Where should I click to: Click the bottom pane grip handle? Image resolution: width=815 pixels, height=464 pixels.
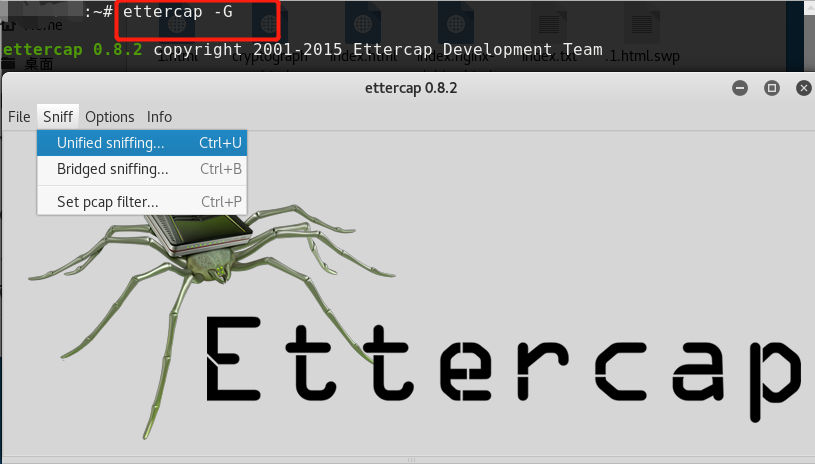(x=411, y=460)
